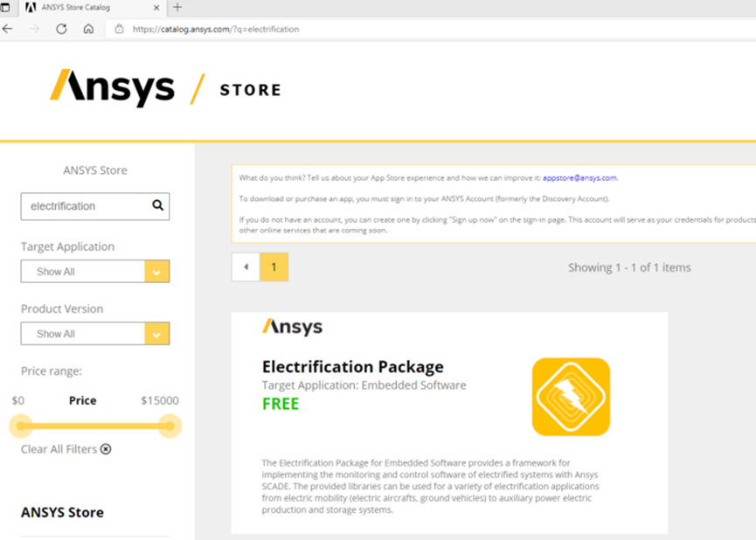Select page 1 in the pagination
This screenshot has height=540, width=756.
pos(274,266)
